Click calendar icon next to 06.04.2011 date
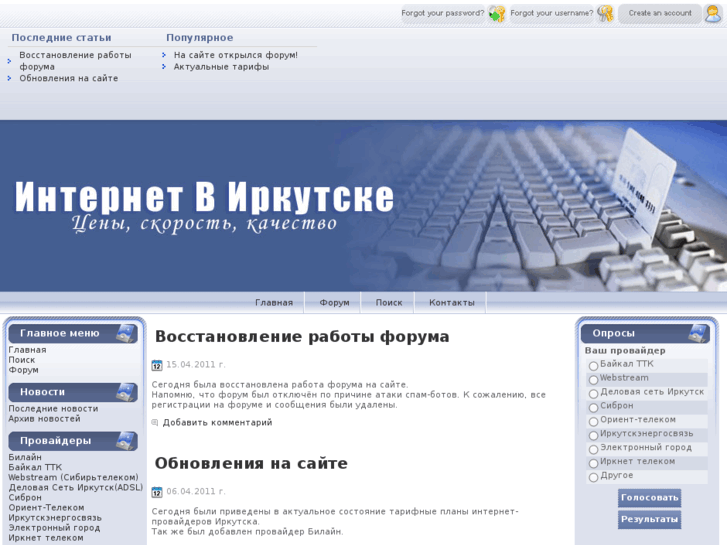727x545 pixels. click(157, 492)
